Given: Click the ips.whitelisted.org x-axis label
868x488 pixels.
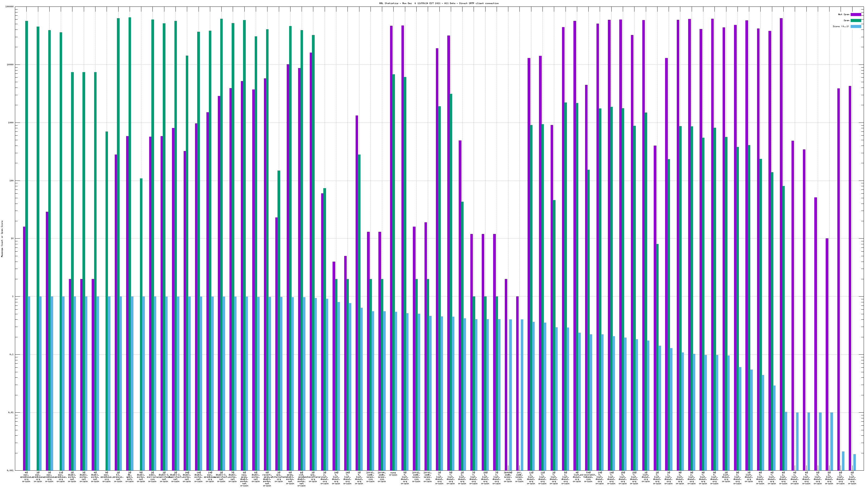Looking at the screenshot, I should point(279,477).
